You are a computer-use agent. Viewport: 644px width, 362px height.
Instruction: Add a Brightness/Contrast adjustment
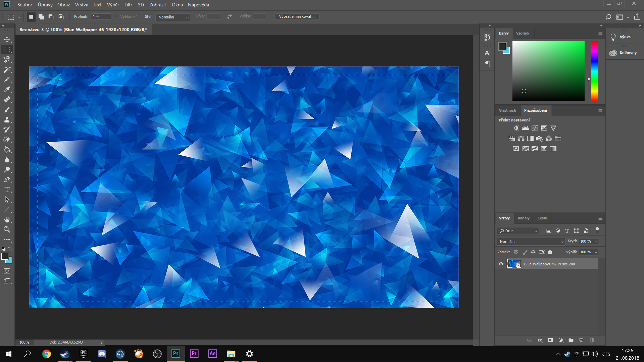click(516, 128)
